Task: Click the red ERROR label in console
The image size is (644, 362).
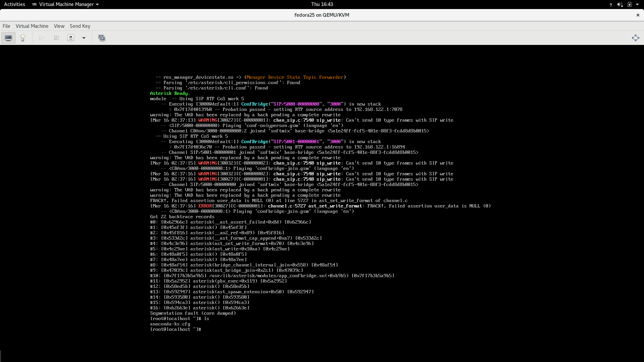Action: (x=205, y=206)
